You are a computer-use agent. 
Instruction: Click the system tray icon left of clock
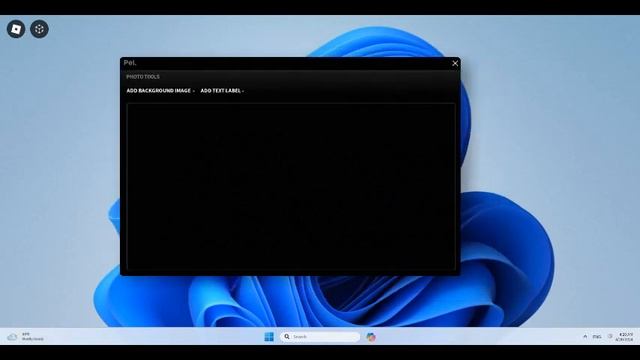(610, 337)
